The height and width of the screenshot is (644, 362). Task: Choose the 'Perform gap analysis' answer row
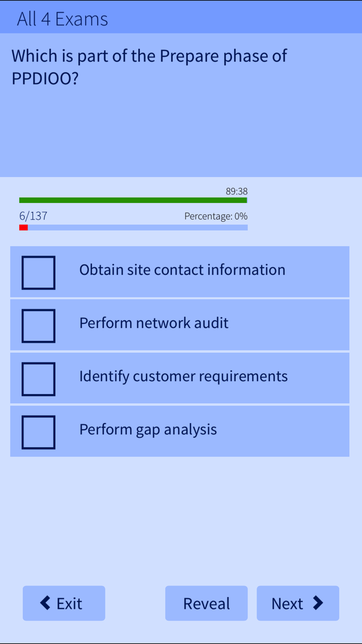click(x=180, y=431)
